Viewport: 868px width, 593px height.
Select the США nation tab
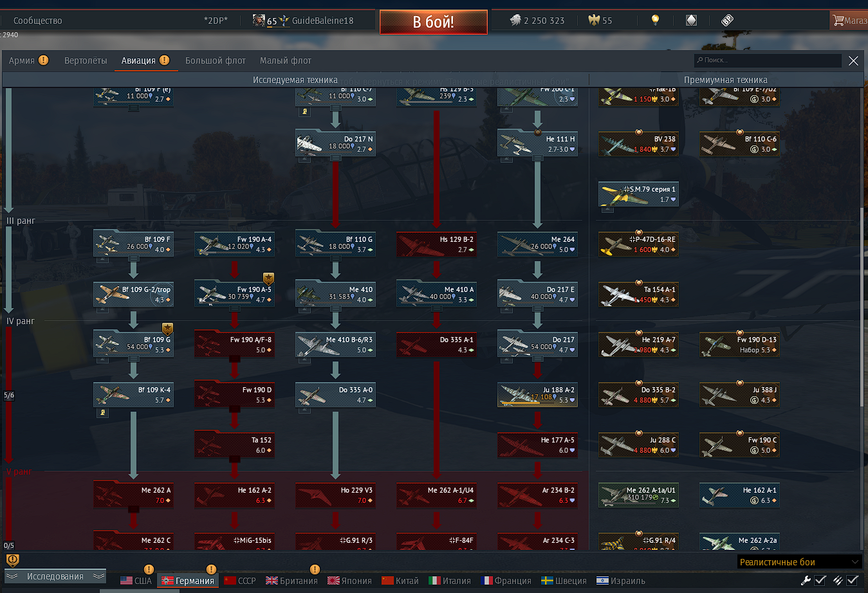(x=136, y=581)
